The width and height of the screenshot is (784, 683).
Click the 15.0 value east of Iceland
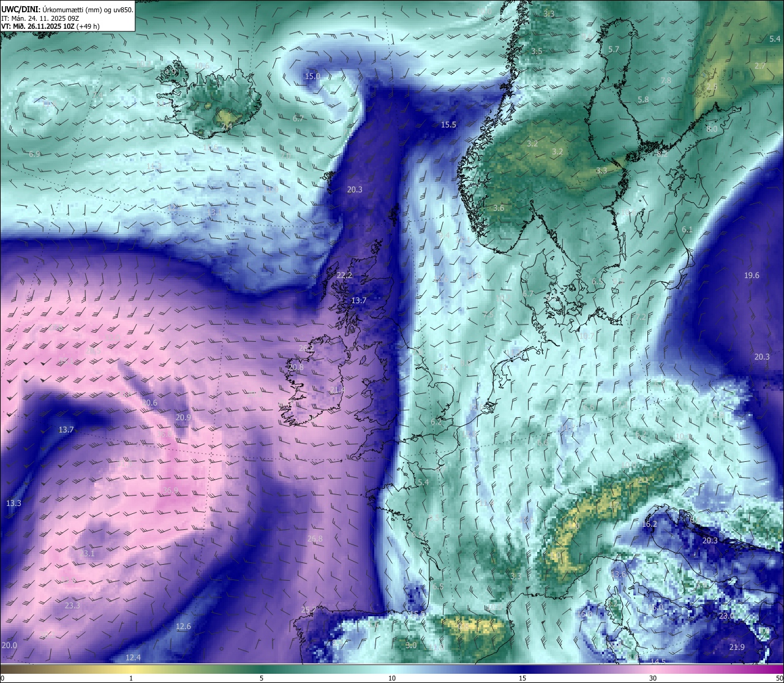[x=312, y=76]
